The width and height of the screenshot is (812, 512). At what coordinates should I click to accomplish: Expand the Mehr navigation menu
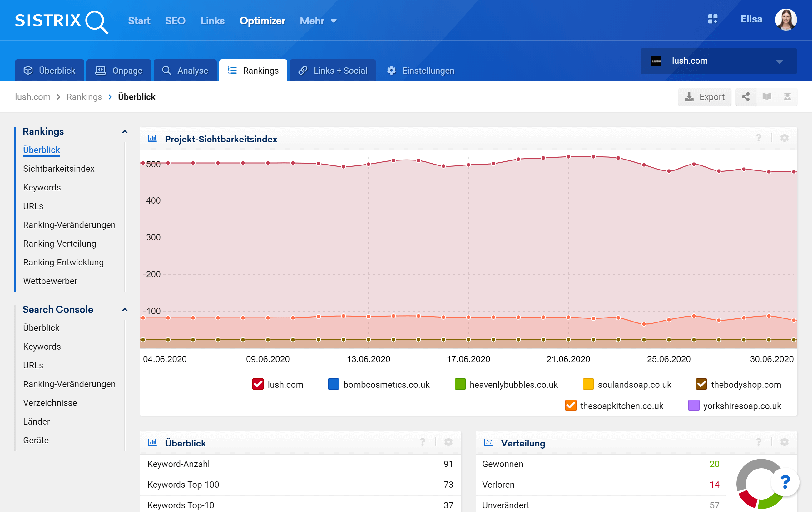(318, 21)
